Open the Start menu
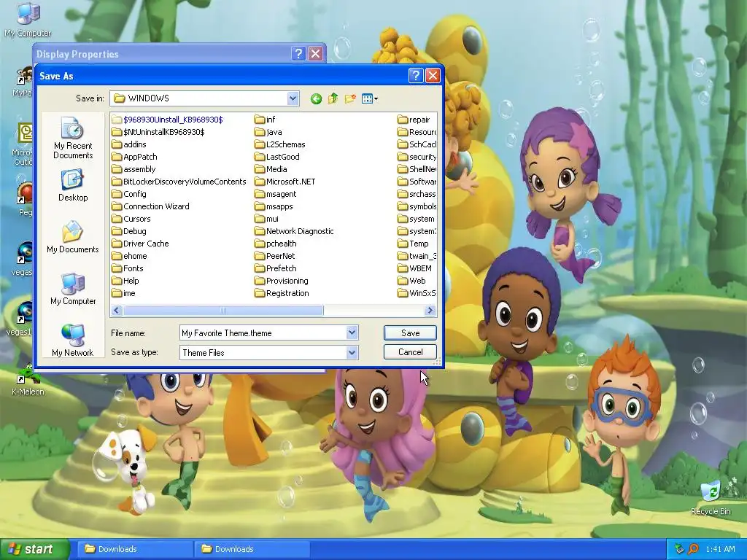The height and width of the screenshot is (560, 747). (34, 549)
